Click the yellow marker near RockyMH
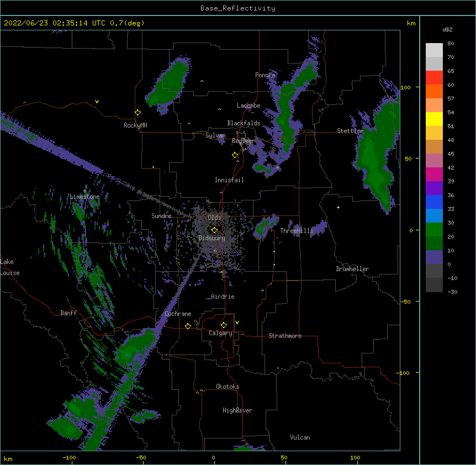This screenshot has height=465, width=476. click(x=138, y=112)
